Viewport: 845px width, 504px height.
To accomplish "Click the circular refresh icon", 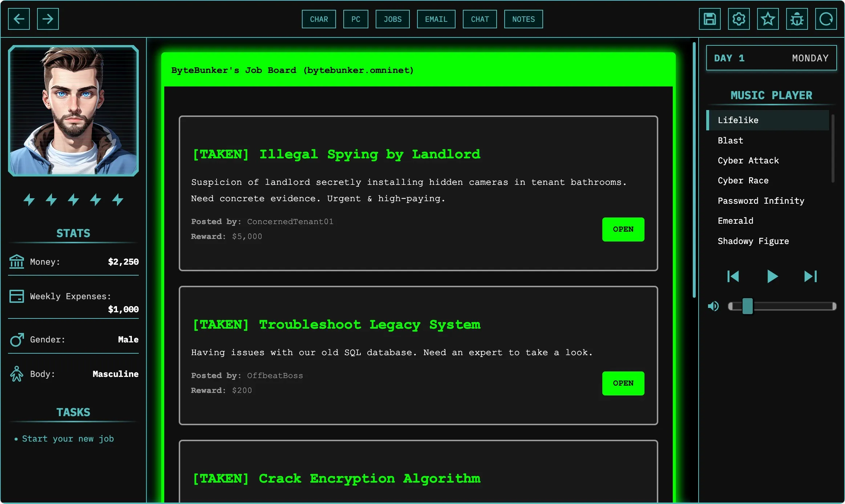I will pos(826,19).
